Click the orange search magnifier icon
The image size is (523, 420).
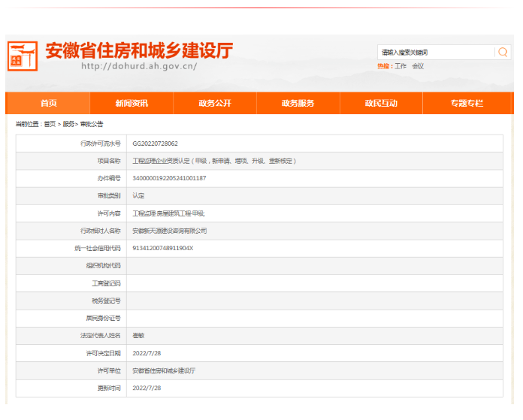[502, 52]
